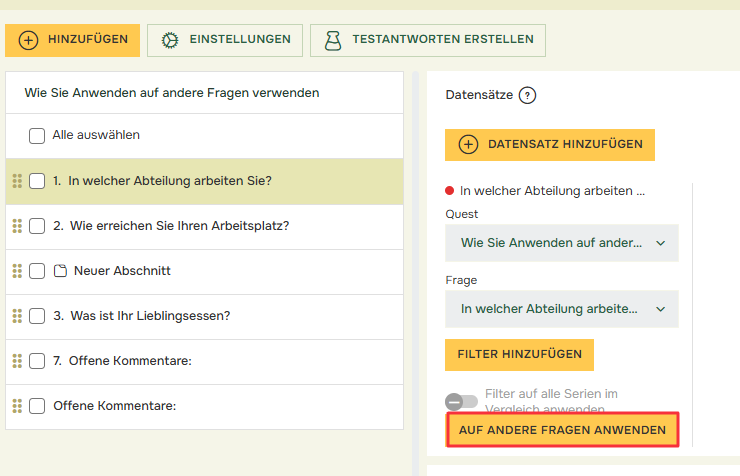This screenshot has width=740, height=476.
Task: Click drag handle for question 2 Arbeitsplatz
Action: point(17,226)
